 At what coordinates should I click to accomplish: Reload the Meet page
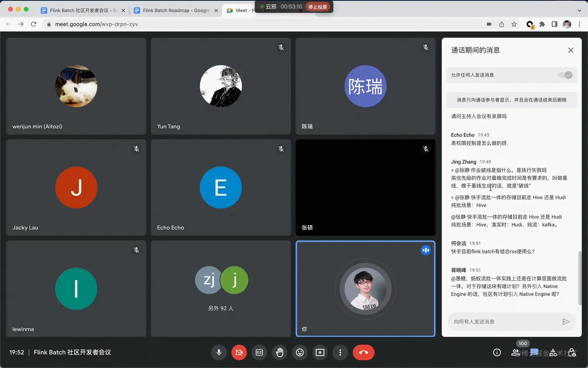tap(33, 24)
